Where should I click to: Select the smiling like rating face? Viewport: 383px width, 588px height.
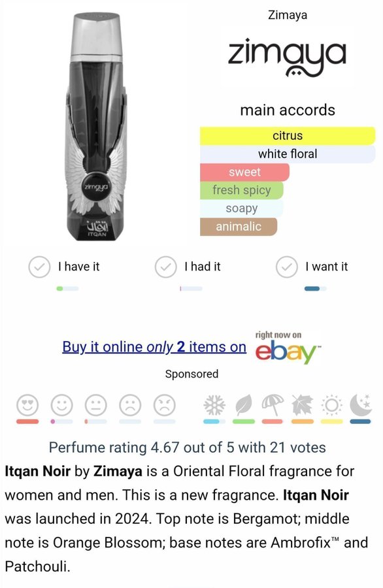(x=62, y=405)
